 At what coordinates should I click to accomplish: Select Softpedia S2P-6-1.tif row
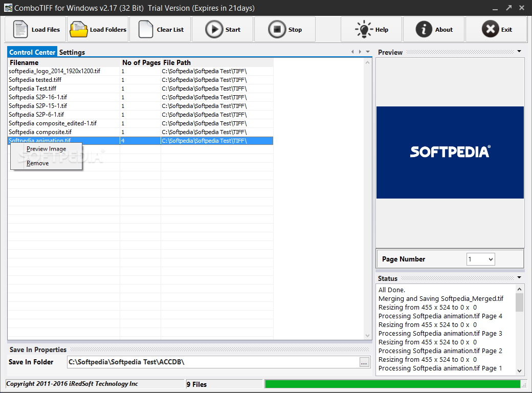point(141,115)
